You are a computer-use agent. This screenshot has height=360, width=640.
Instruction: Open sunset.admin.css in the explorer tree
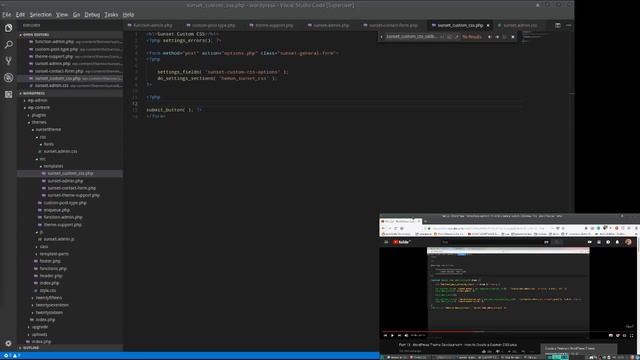tap(60, 151)
